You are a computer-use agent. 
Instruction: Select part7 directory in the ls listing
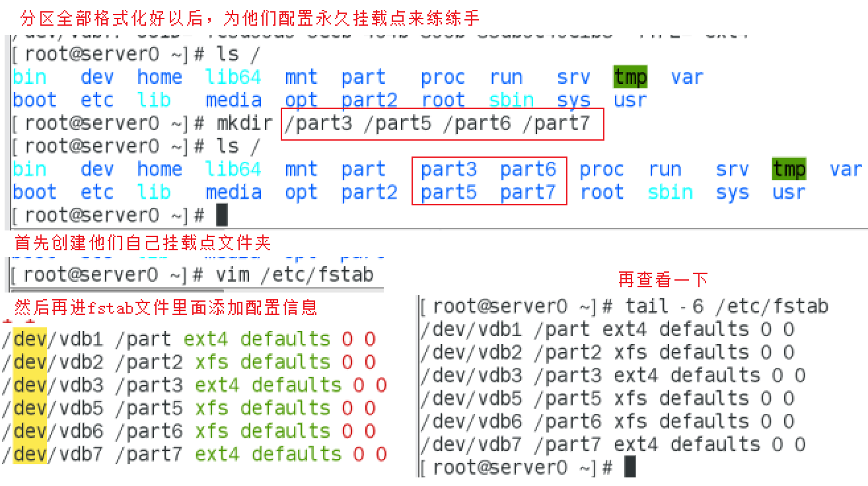(x=528, y=193)
